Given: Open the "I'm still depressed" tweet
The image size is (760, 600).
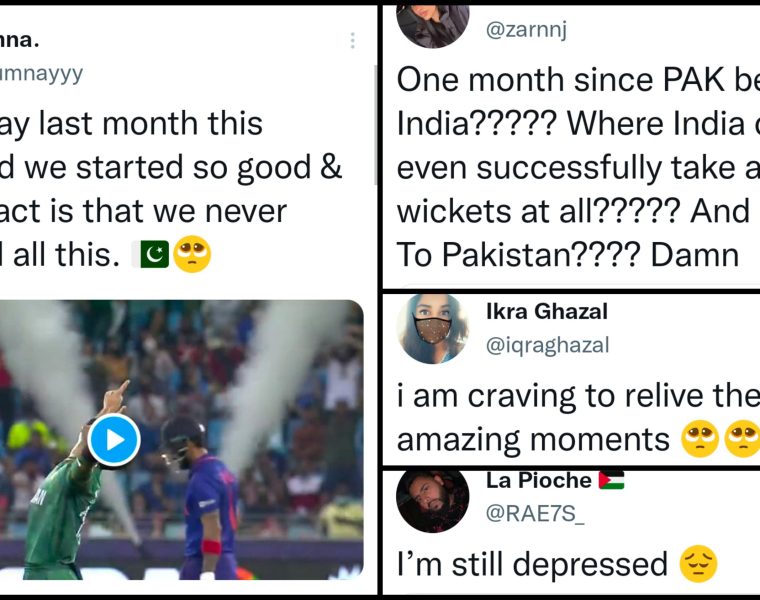Looking at the screenshot, I should coord(532,564).
